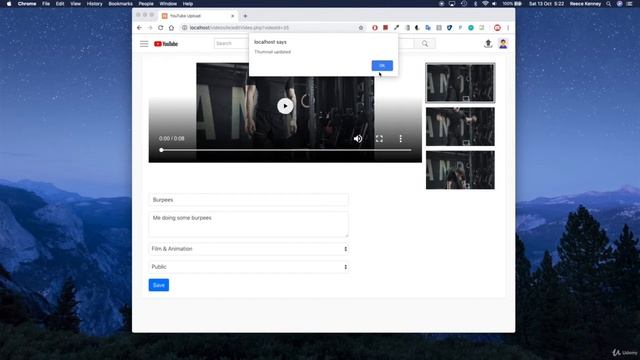
Task: Click the browser home icon
Action: click(171, 28)
